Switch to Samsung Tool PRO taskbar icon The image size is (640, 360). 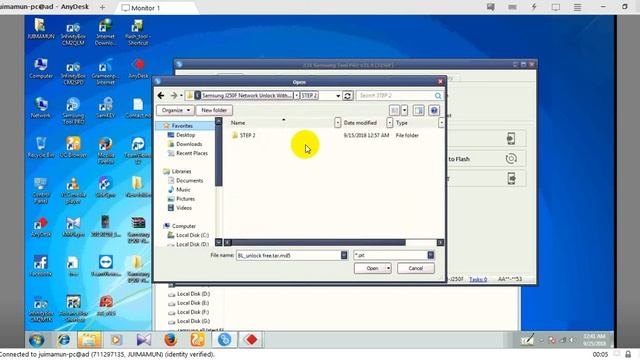pos(224,340)
